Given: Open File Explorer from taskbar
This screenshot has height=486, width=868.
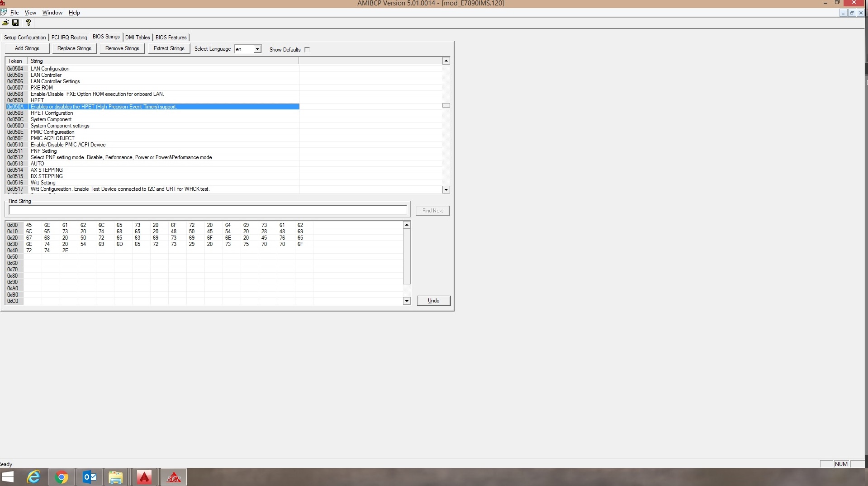Looking at the screenshot, I should pos(116,477).
